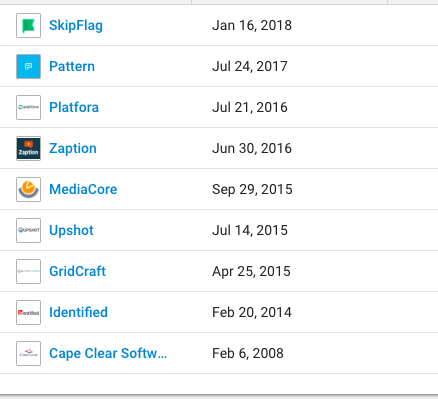Click the MediaCore orange logo

[28, 189]
